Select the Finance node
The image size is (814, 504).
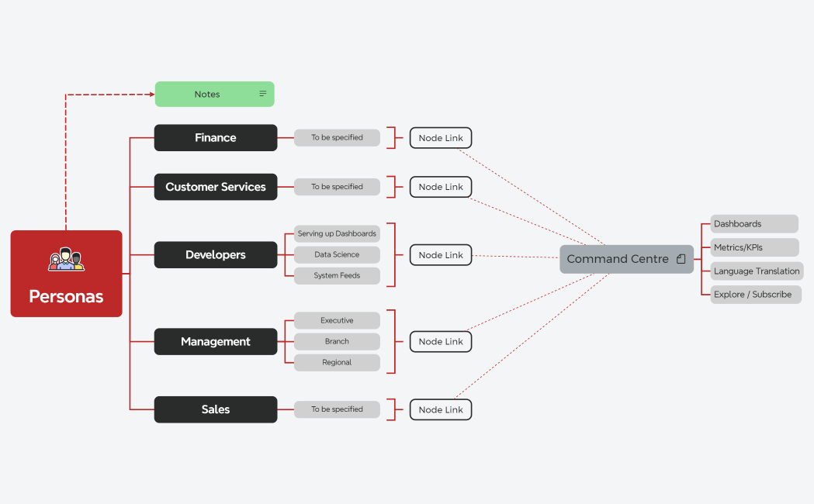pos(216,138)
